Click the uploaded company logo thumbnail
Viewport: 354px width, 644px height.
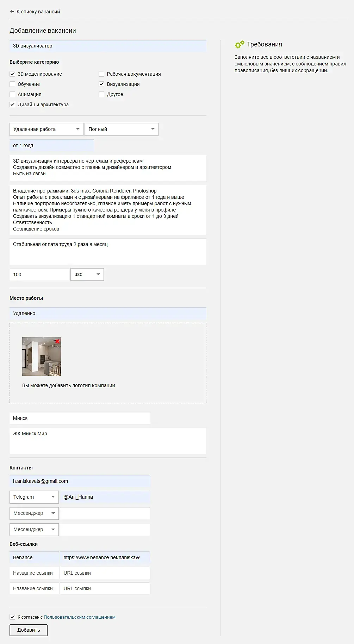pyautogui.click(x=42, y=356)
